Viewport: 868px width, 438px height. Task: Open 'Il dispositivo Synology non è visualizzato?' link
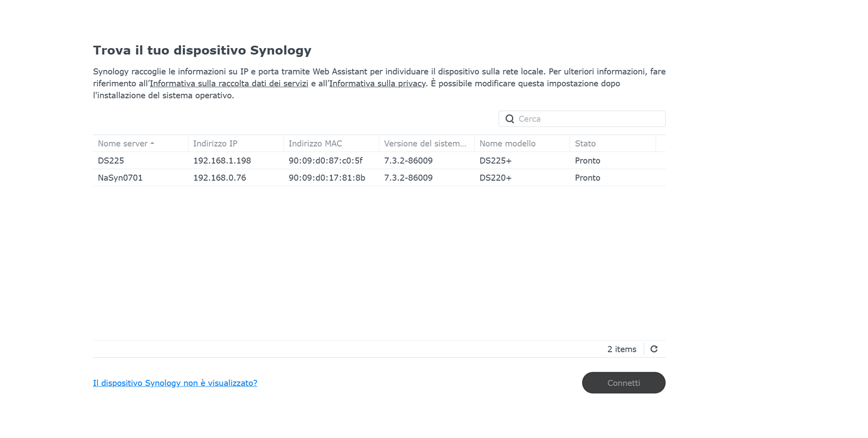coord(175,383)
